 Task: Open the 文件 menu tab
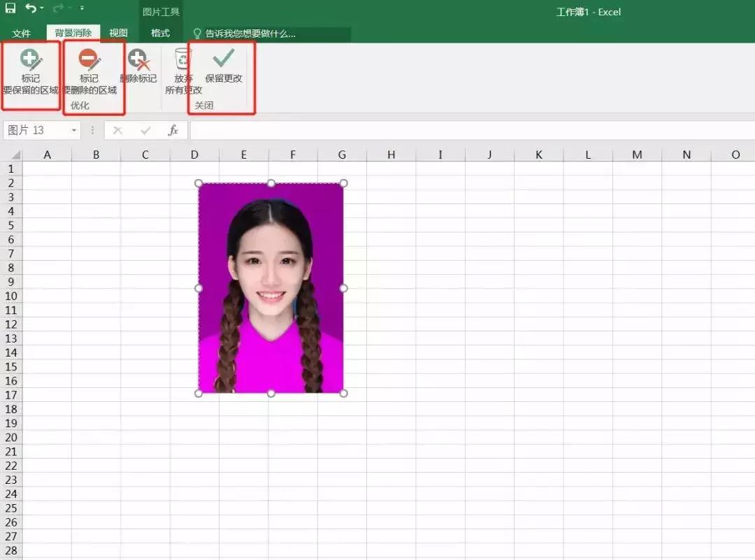click(21, 34)
